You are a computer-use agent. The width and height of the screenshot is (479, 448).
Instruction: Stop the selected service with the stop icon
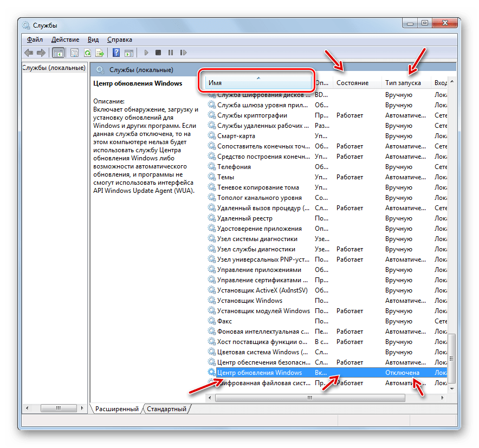tap(158, 53)
